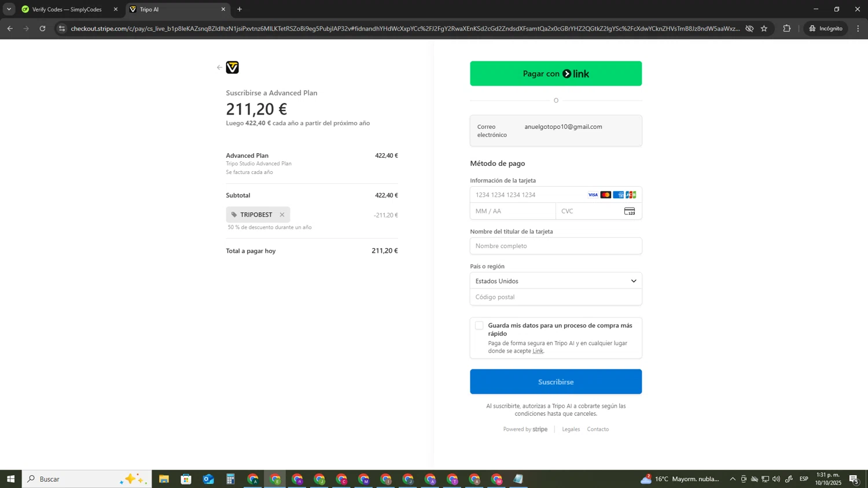Click the Correo electrónico email field

tap(556, 131)
